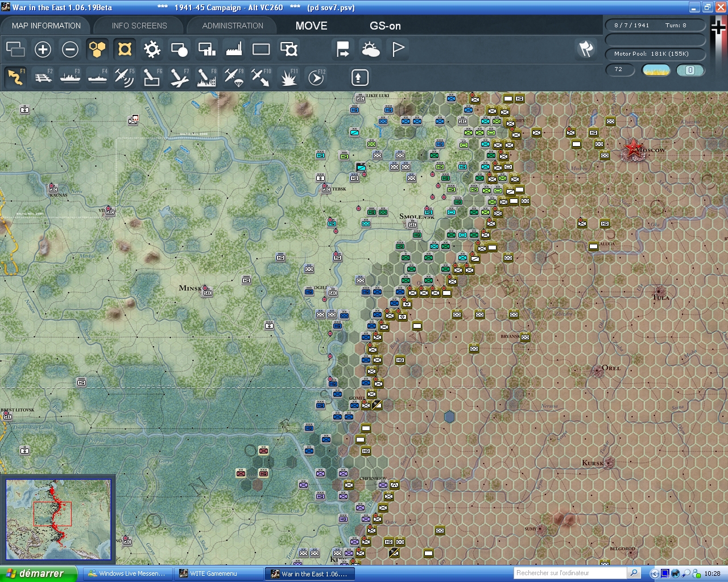Click the MOVE mode label
Screen dimensions: 728x582
pyautogui.click(x=312, y=26)
